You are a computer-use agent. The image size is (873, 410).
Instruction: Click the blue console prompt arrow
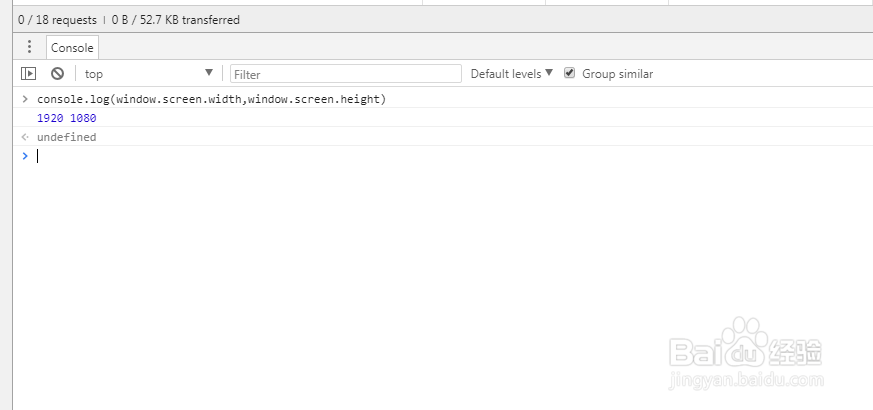coord(25,156)
